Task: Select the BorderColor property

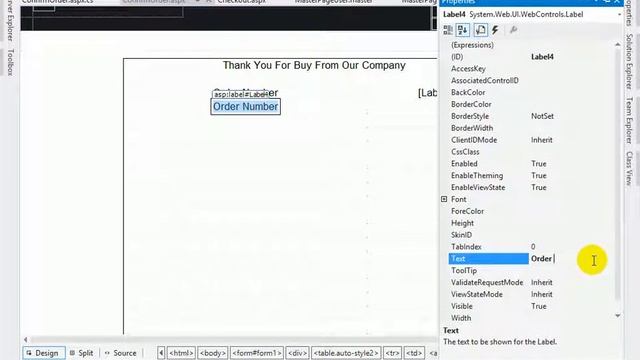Action: (x=471, y=104)
